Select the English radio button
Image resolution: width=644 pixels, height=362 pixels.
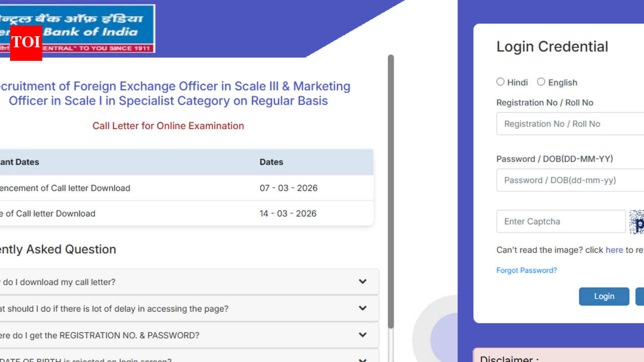(x=541, y=81)
